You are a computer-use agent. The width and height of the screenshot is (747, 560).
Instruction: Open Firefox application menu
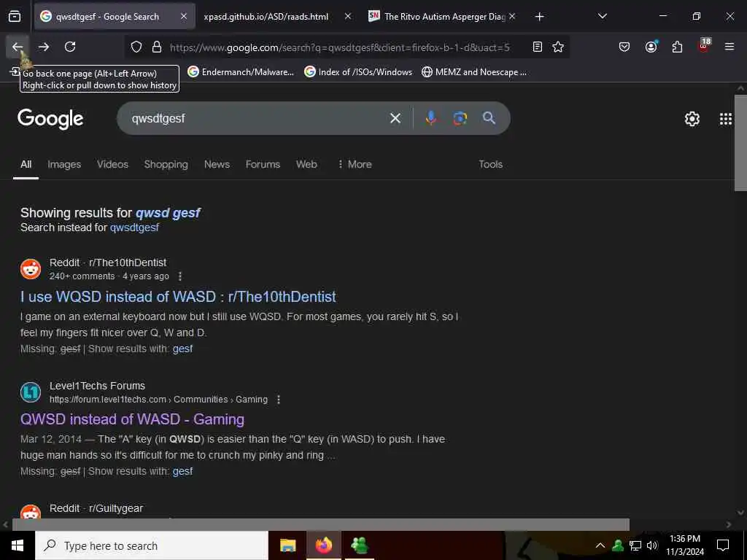coord(729,47)
